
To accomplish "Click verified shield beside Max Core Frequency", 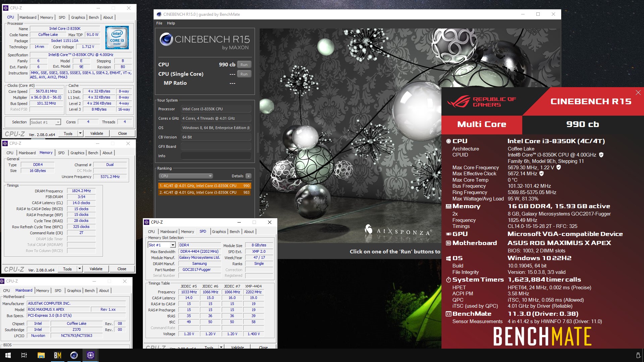I will (x=558, y=167).
